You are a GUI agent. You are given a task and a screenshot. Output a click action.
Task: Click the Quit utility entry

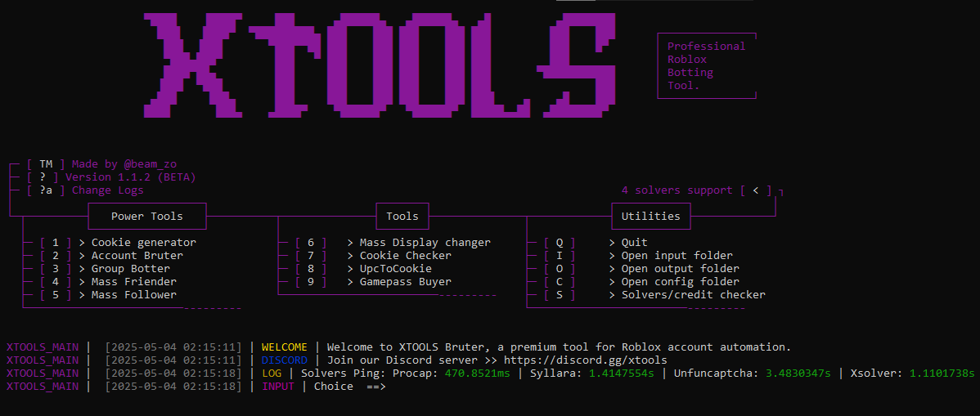click(x=634, y=243)
